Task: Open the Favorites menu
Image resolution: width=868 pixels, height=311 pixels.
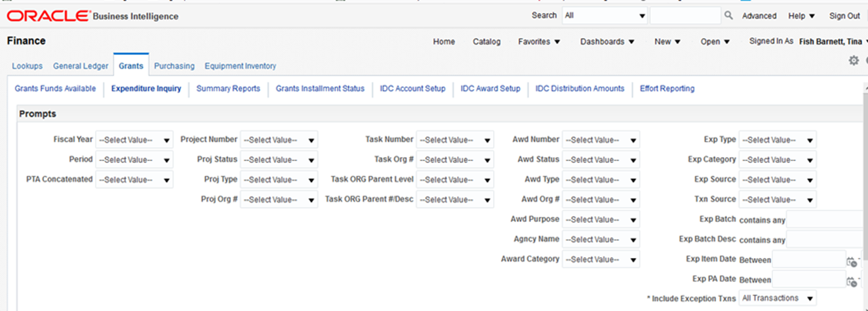Action: pos(539,42)
